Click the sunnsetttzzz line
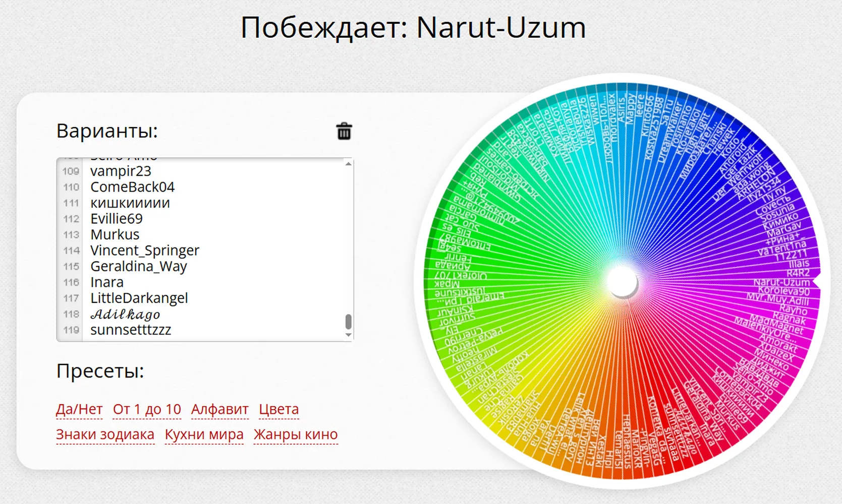 click(131, 330)
